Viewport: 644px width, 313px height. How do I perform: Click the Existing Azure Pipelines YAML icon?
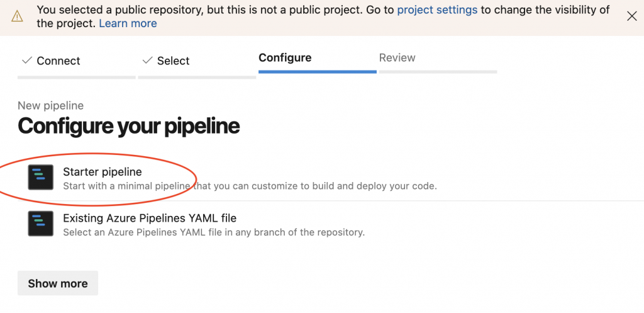point(41,224)
